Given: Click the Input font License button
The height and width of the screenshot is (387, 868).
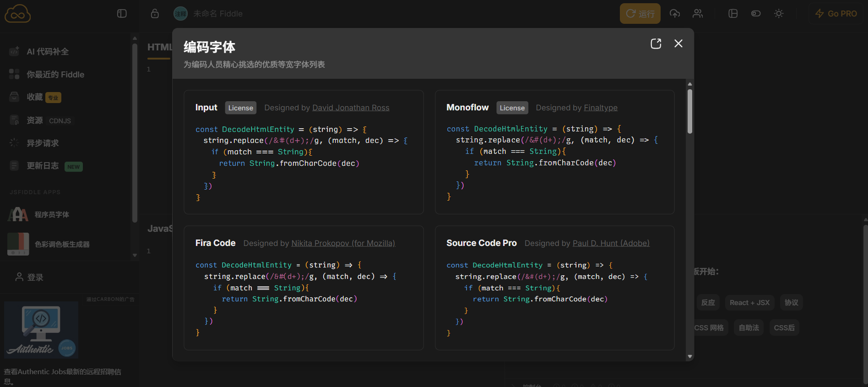Looking at the screenshot, I should tap(241, 108).
